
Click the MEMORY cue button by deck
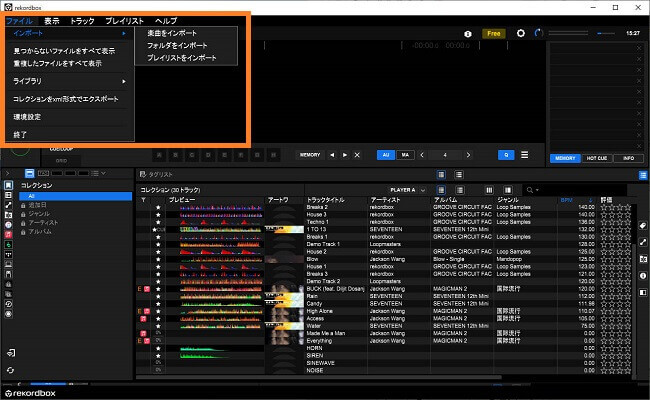click(x=310, y=155)
